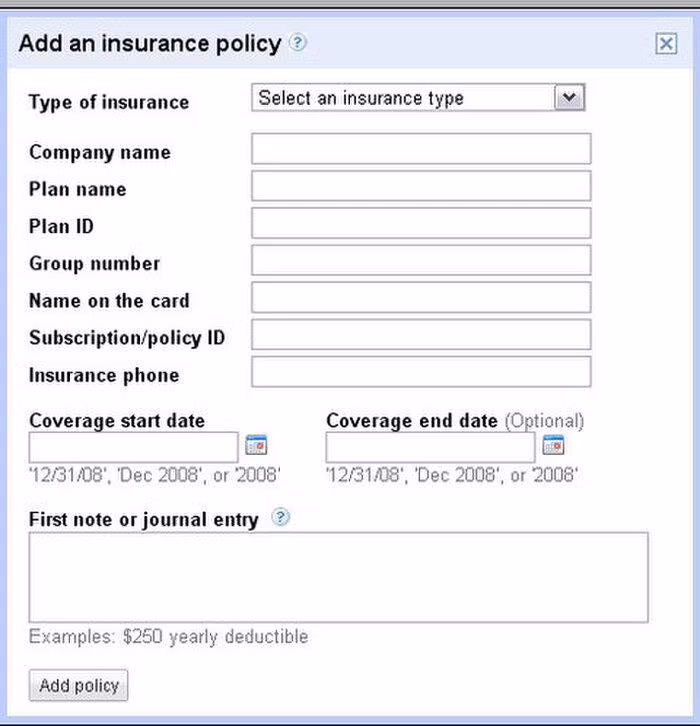Click the Coverage end date label
This screenshot has width=700, height=726.
412,421
